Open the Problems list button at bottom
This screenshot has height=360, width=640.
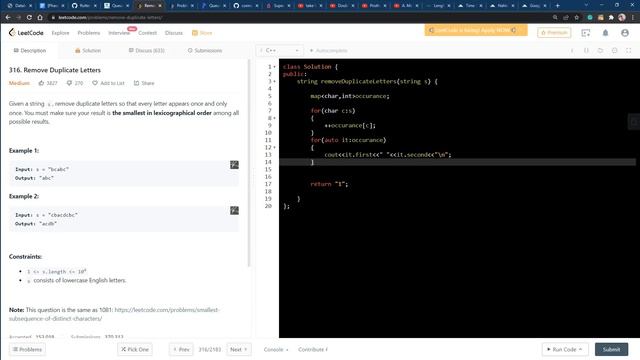[x=27, y=349]
